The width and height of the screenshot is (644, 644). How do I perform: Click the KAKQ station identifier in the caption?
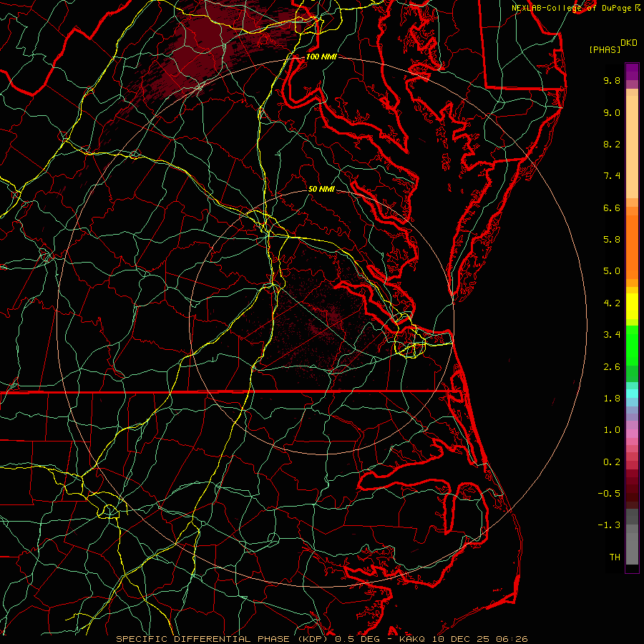(412, 639)
